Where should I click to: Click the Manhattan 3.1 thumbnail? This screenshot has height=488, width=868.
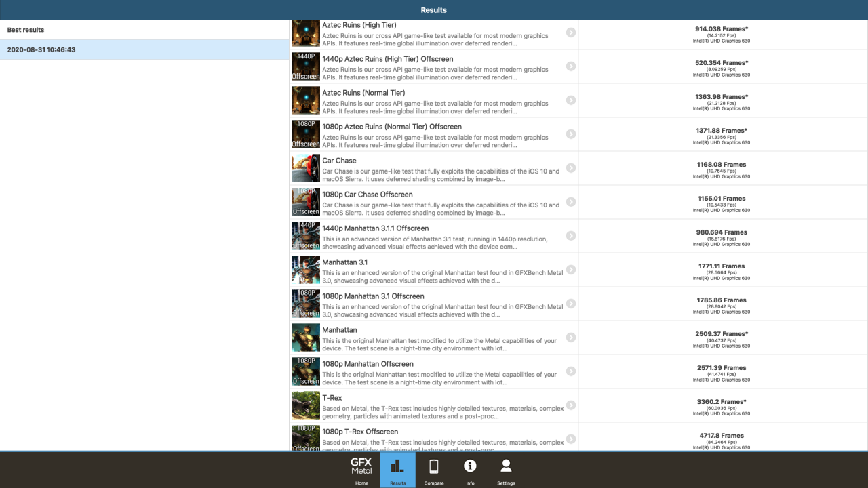pyautogui.click(x=306, y=270)
